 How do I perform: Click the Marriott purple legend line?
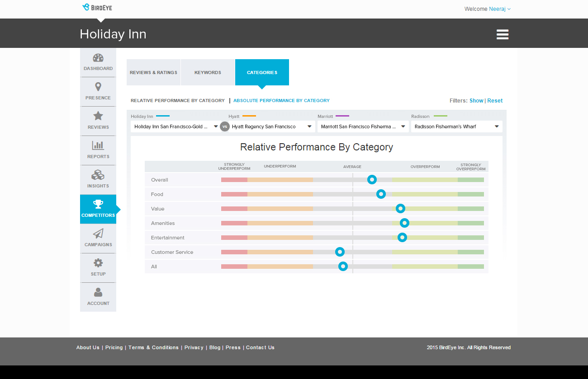tap(342, 116)
